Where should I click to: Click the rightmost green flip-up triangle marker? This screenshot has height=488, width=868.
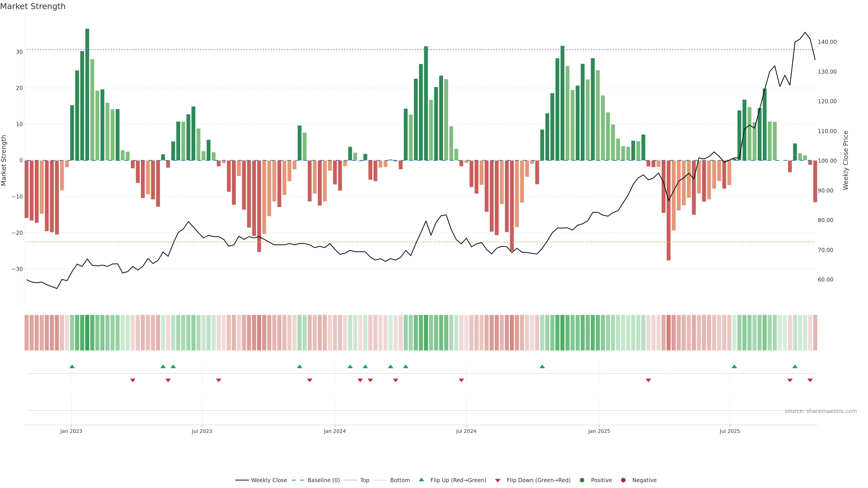(795, 366)
